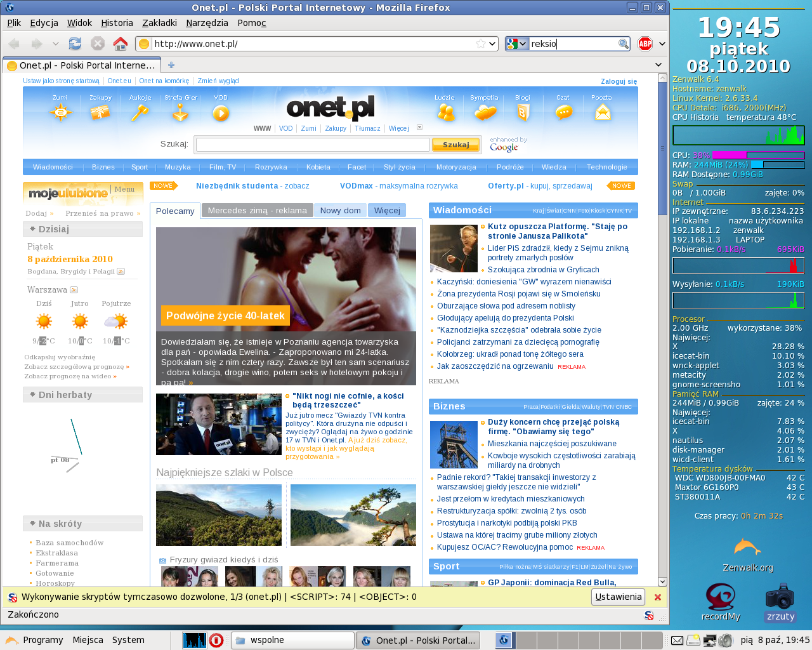Open the Wiadomości navigation link
The height and width of the screenshot is (650, 812).
pos(53,167)
